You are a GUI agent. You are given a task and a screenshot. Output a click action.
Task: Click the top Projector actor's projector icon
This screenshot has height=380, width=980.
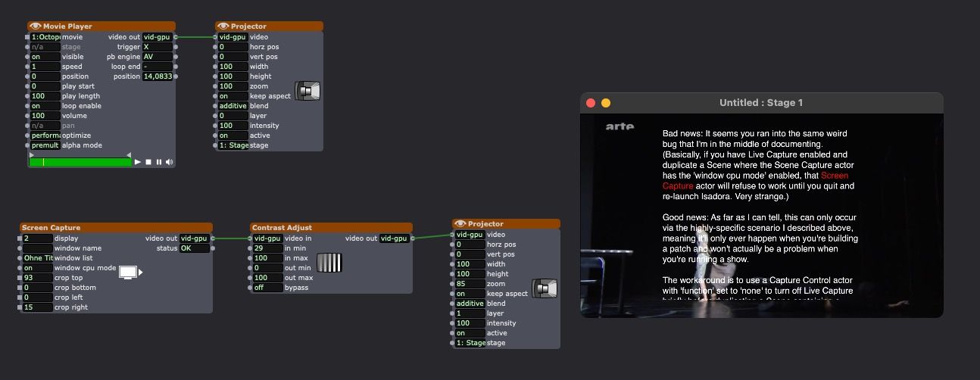click(x=307, y=92)
